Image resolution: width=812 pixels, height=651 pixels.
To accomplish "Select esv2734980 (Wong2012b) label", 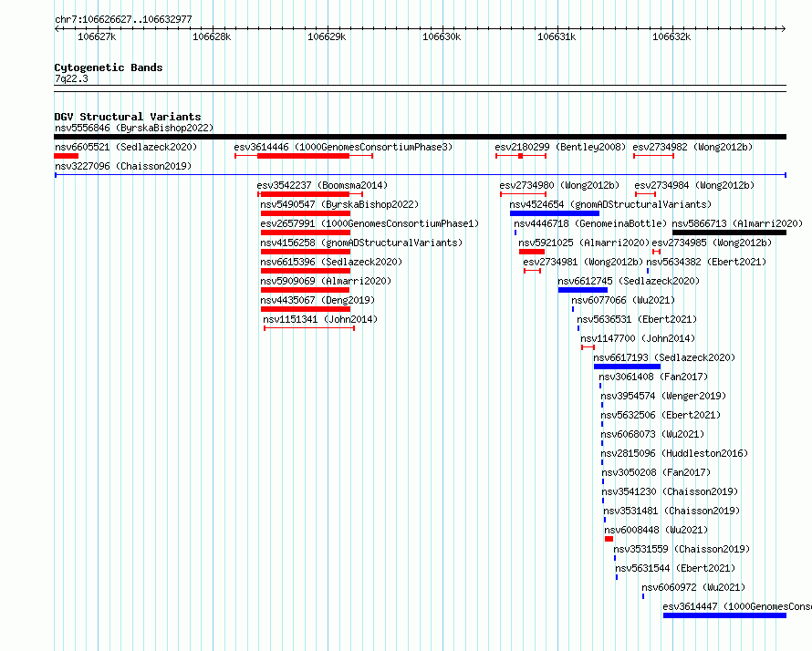I will point(559,185).
